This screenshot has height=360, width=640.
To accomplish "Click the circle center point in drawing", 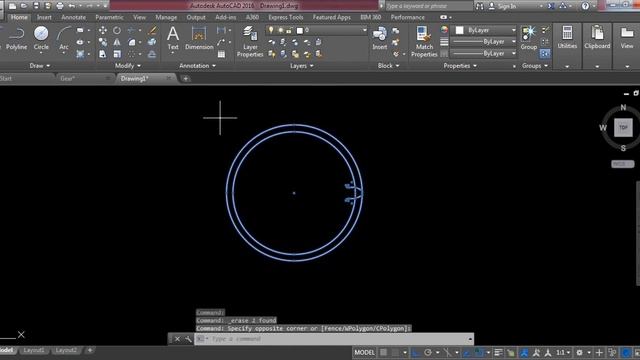I will [x=294, y=193].
